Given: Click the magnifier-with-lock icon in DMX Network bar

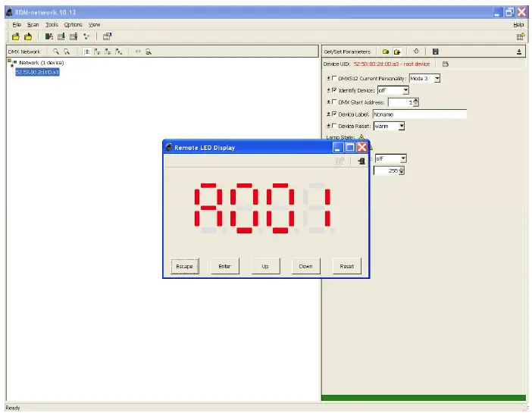Looking at the screenshot, I should pos(149,52).
